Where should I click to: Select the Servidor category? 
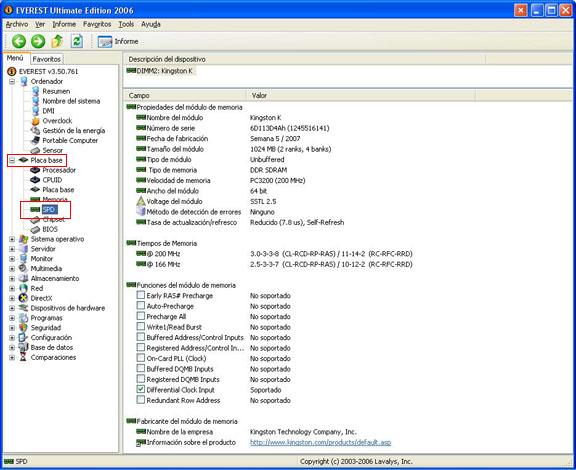click(x=43, y=249)
